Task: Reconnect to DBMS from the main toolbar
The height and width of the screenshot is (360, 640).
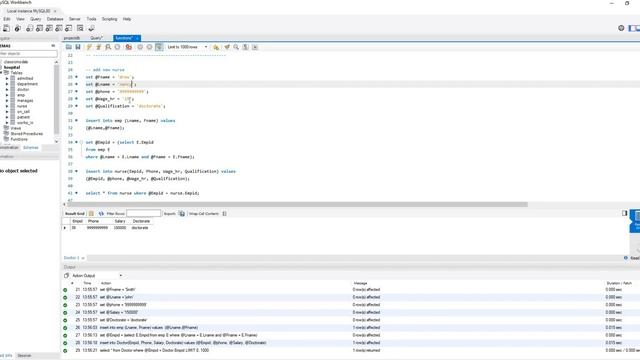Action: [91, 28]
